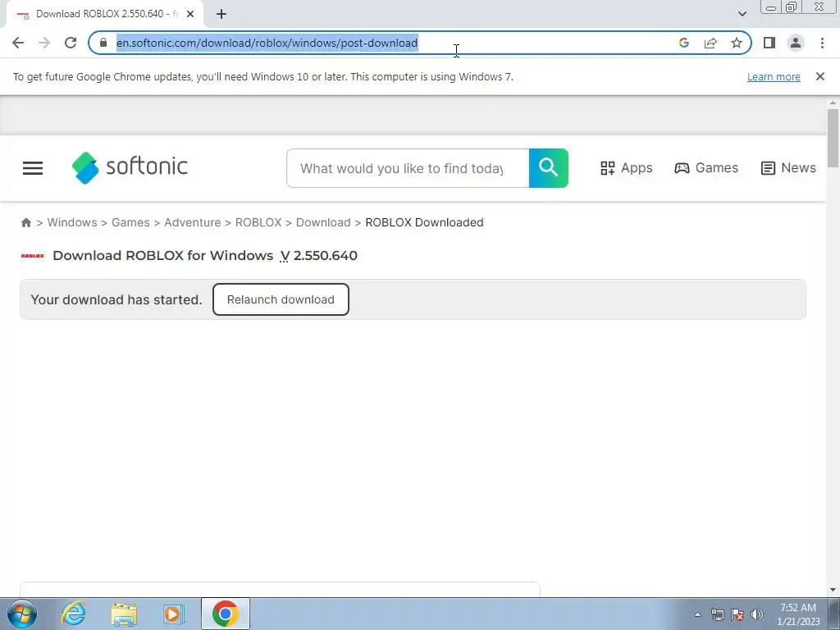The width and height of the screenshot is (840, 630).
Task: Open the Action Center flag icon
Action: click(737, 614)
